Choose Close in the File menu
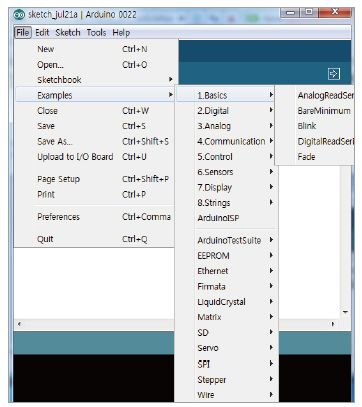Screen dimensions: 362x407 point(95,111)
